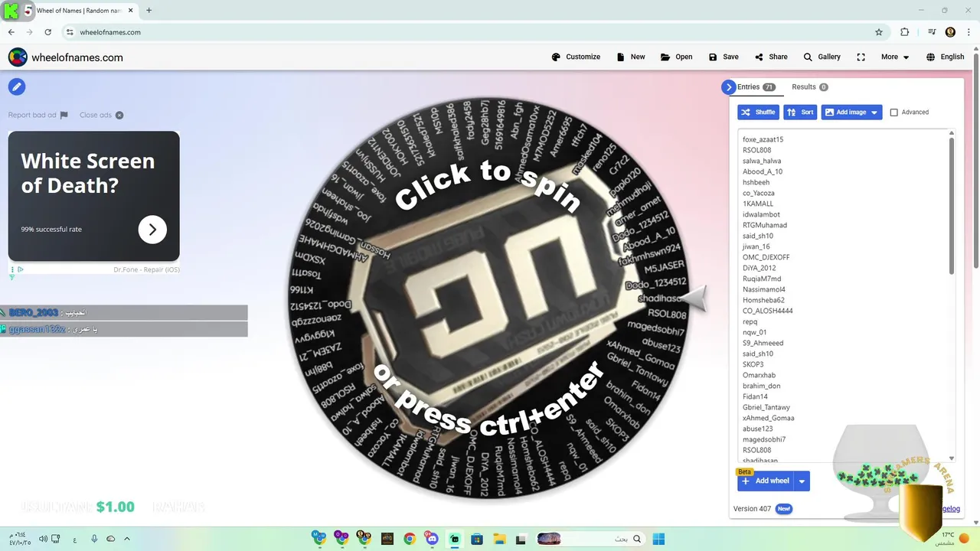
Task: Click entry CO_ALOSH4444 in the entries list
Action: [x=767, y=311]
